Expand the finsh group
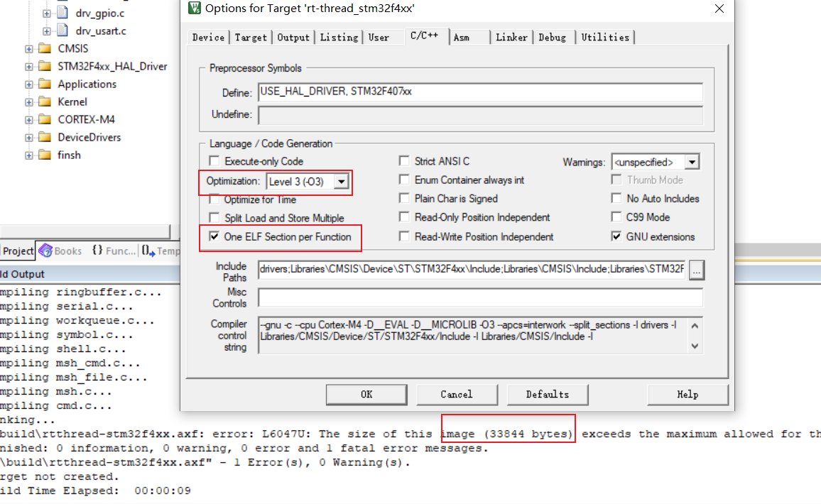Screen dimensions: 821x504 pos(29,156)
